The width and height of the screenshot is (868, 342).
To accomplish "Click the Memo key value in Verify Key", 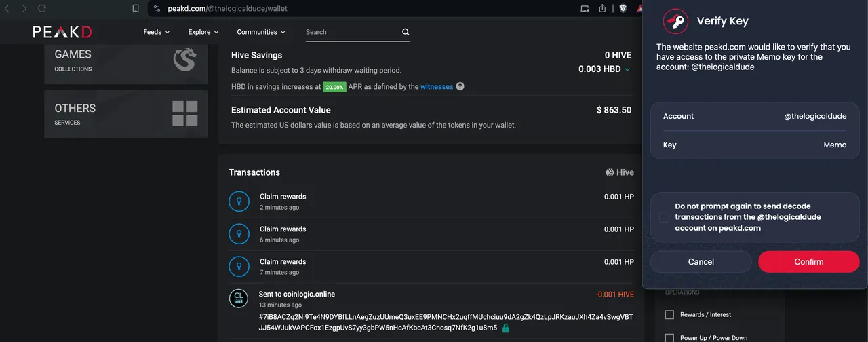I will coord(835,145).
